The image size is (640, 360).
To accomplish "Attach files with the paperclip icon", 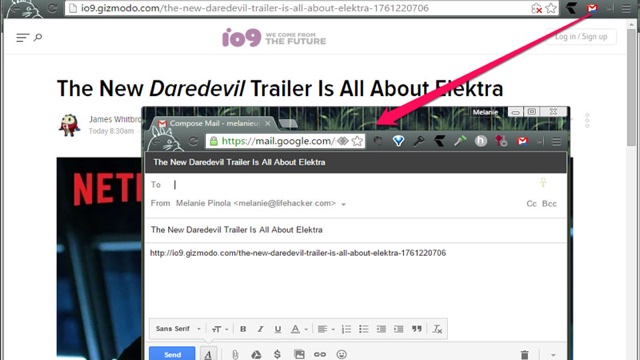I will (235, 354).
